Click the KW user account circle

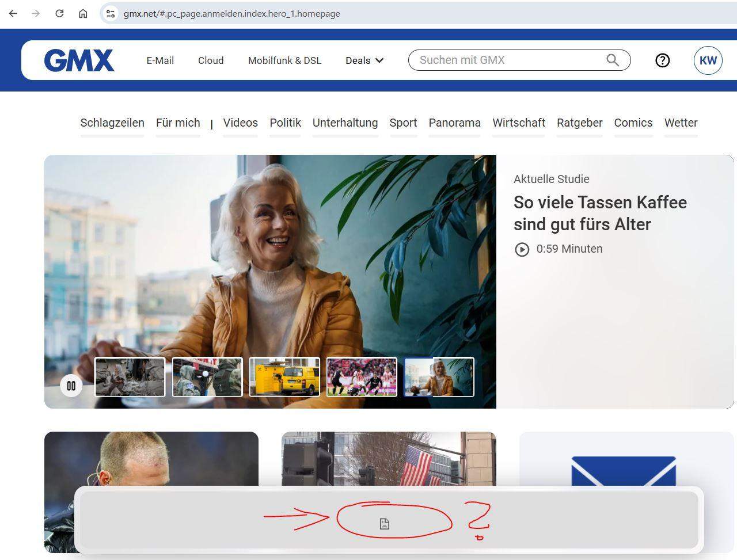[708, 60]
